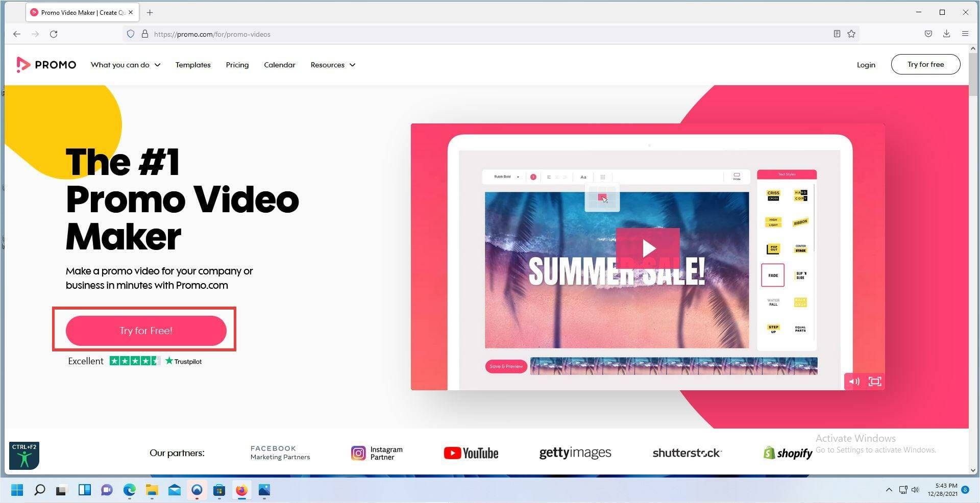Launch Microsoft Edge from the taskbar
This screenshot has height=503, width=980.
(129, 490)
